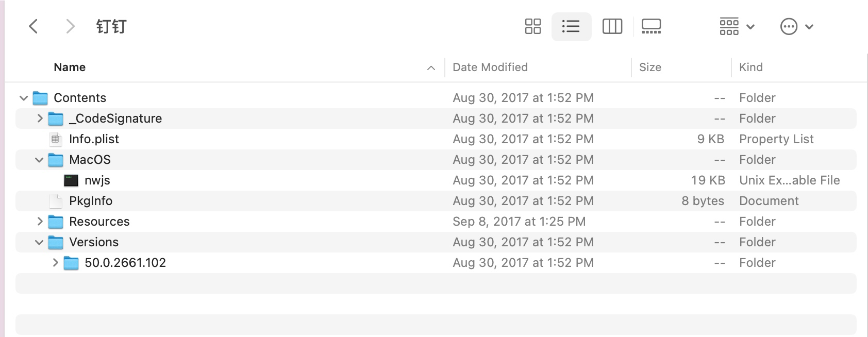This screenshot has height=337, width=868.
Task: Select the Info.plist file icon
Action: point(55,139)
